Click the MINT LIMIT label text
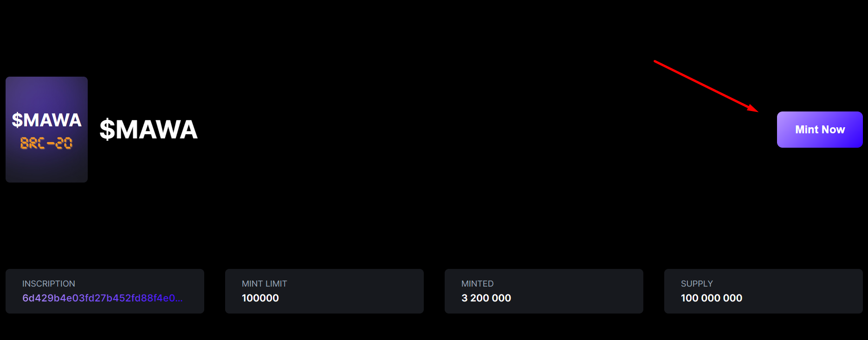This screenshot has height=340, width=868. coord(265,284)
